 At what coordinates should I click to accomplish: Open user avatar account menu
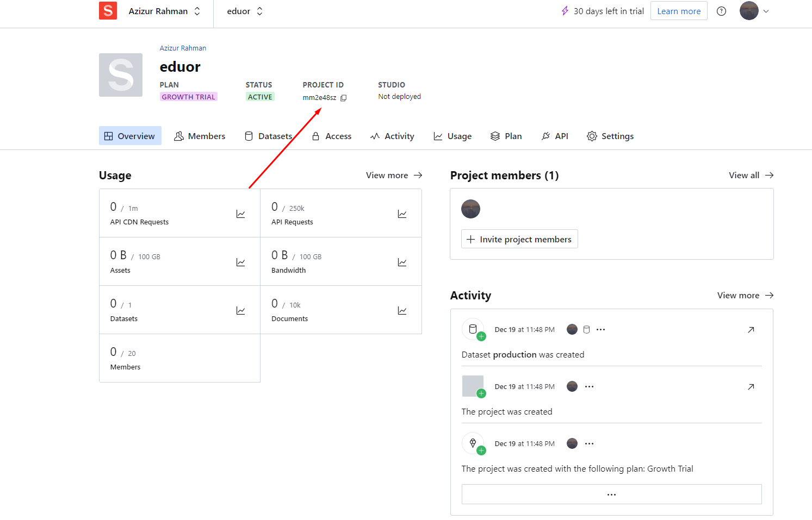(x=754, y=11)
